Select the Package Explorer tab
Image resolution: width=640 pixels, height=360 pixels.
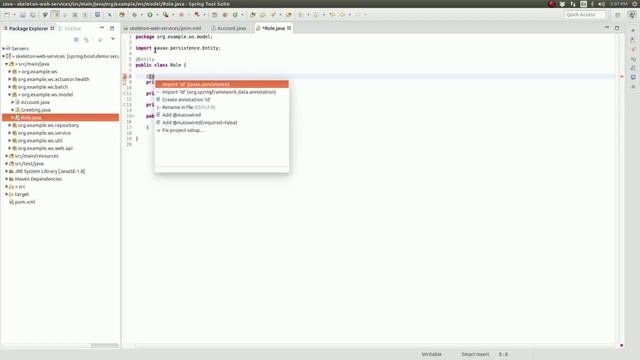pyautogui.click(x=28, y=29)
